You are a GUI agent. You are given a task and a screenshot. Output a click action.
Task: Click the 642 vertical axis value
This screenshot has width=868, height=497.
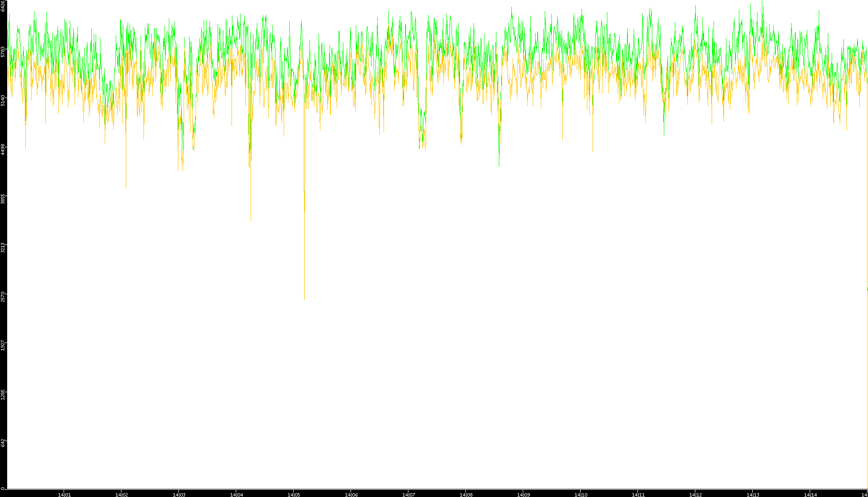coord(3,443)
